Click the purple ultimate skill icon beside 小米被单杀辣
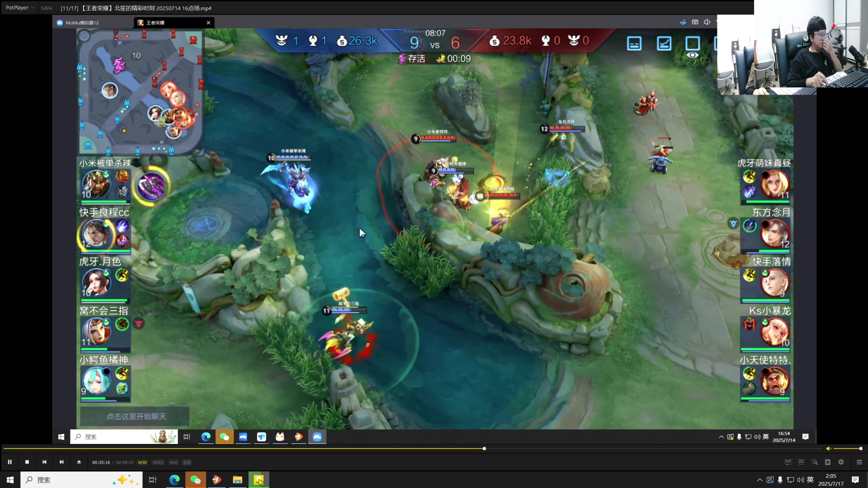 click(151, 186)
